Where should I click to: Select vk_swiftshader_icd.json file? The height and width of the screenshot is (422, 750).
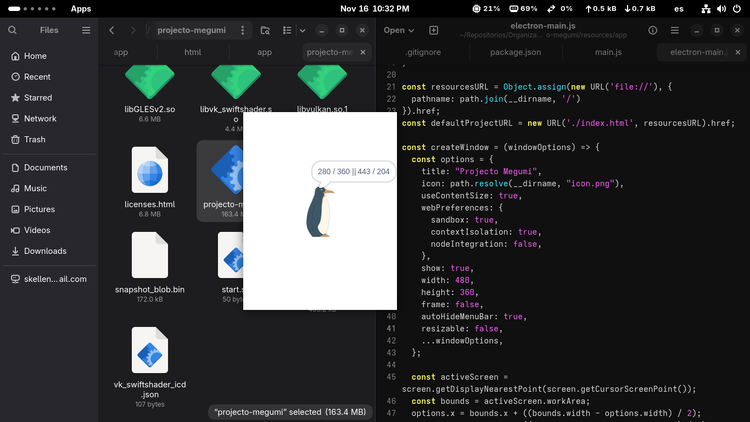150,367
